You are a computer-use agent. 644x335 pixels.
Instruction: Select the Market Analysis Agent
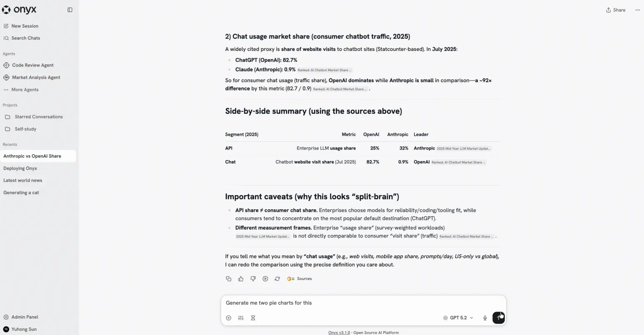[x=36, y=77]
